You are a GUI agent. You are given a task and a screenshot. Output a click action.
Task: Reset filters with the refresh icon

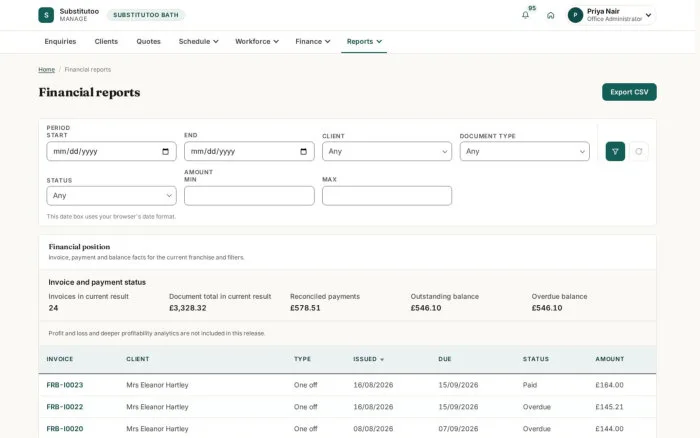[639, 151]
